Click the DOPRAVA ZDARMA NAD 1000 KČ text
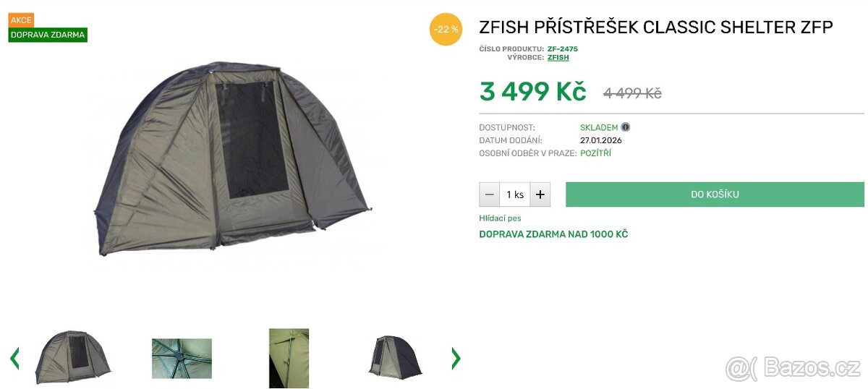The width and height of the screenshot is (868, 389). [x=553, y=234]
